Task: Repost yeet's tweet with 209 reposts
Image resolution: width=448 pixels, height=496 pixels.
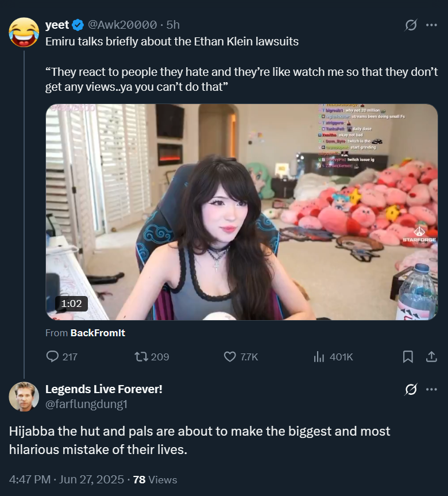Action: click(x=152, y=356)
